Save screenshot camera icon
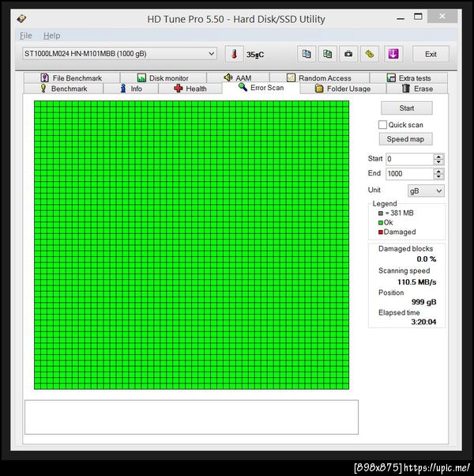This screenshot has height=476, width=474. (348, 55)
